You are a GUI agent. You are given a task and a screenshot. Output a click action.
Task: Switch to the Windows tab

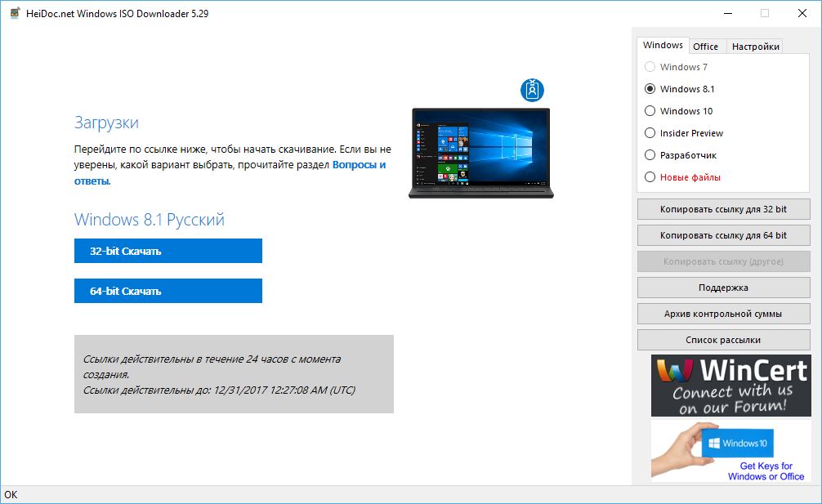(663, 46)
